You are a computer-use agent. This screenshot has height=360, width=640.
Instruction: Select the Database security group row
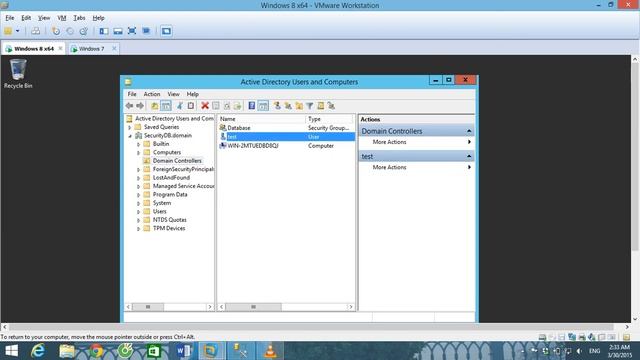pyautogui.click(x=286, y=128)
